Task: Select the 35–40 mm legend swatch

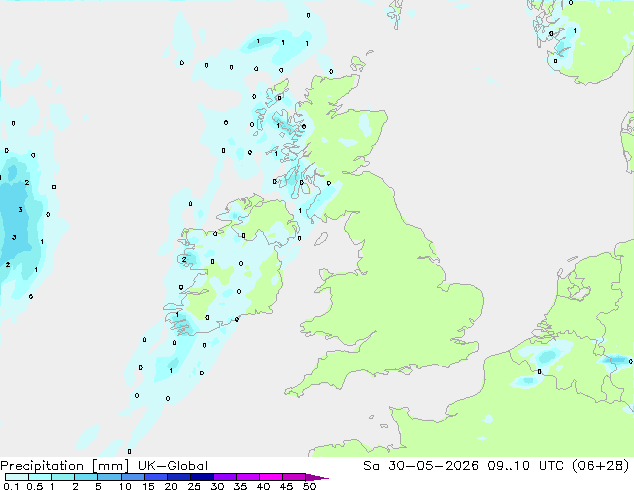Action: point(247,477)
